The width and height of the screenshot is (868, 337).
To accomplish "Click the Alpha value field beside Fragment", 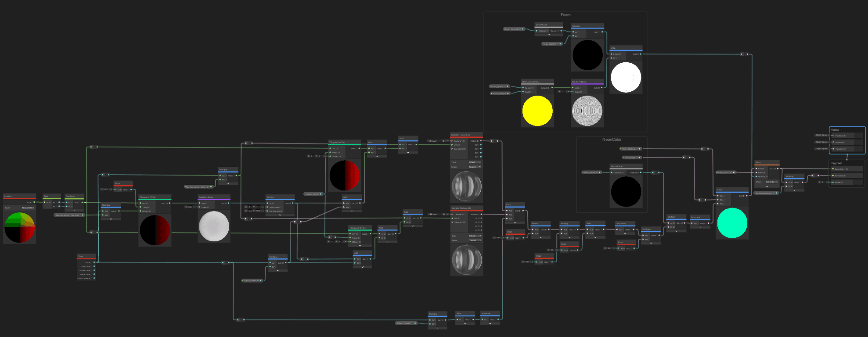I will (823, 182).
